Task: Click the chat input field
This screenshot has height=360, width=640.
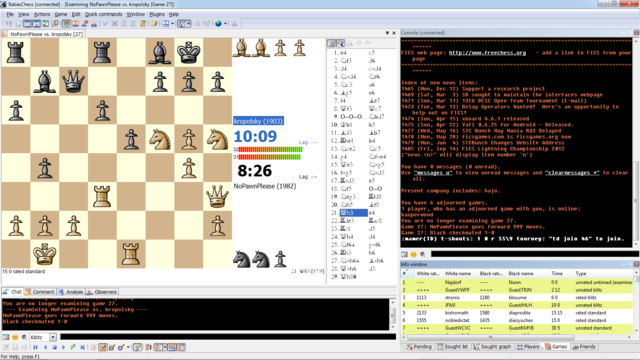Action: [x=228, y=337]
